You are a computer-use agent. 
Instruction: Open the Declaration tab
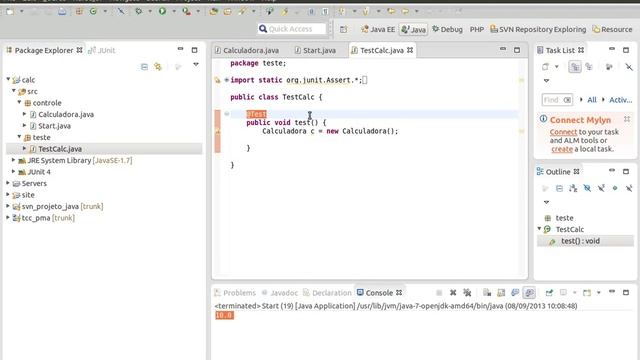tap(327, 293)
